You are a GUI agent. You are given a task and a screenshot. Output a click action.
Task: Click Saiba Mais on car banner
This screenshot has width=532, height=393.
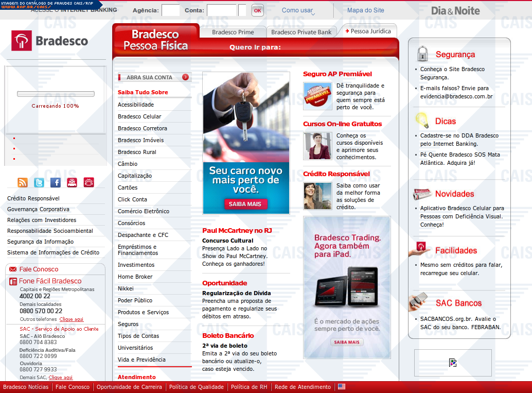pyautogui.click(x=245, y=204)
